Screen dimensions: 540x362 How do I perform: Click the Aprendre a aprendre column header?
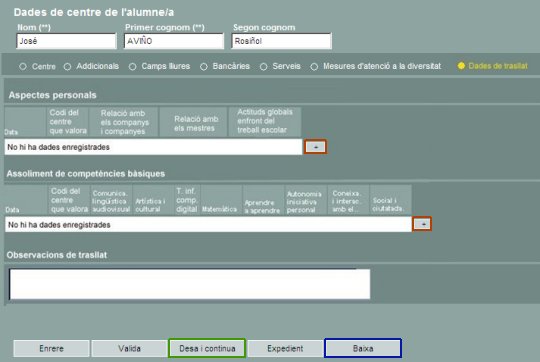(263, 200)
